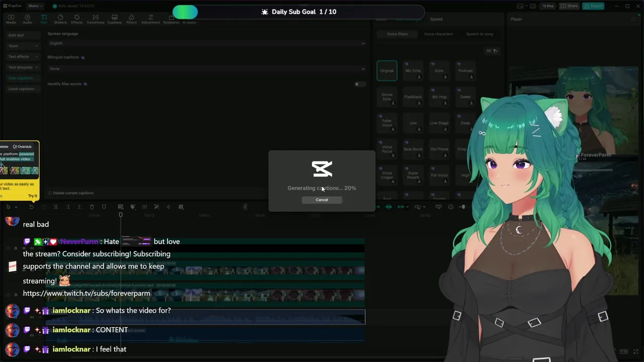
Task: Open the Captions panel icon
Action: [x=114, y=19]
